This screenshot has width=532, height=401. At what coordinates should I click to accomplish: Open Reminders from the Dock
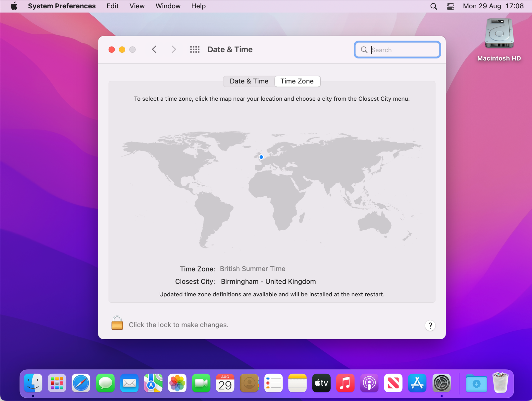(x=273, y=383)
